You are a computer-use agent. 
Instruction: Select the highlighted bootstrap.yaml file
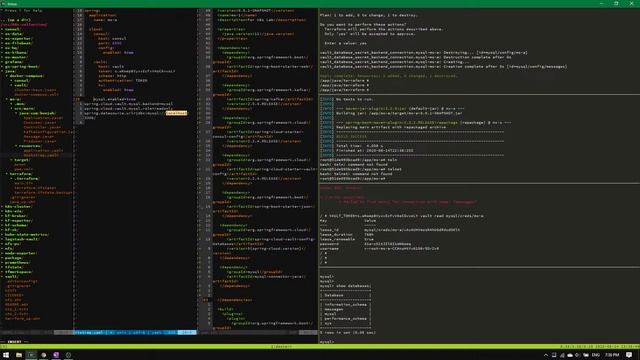pyautogui.click(x=41, y=155)
